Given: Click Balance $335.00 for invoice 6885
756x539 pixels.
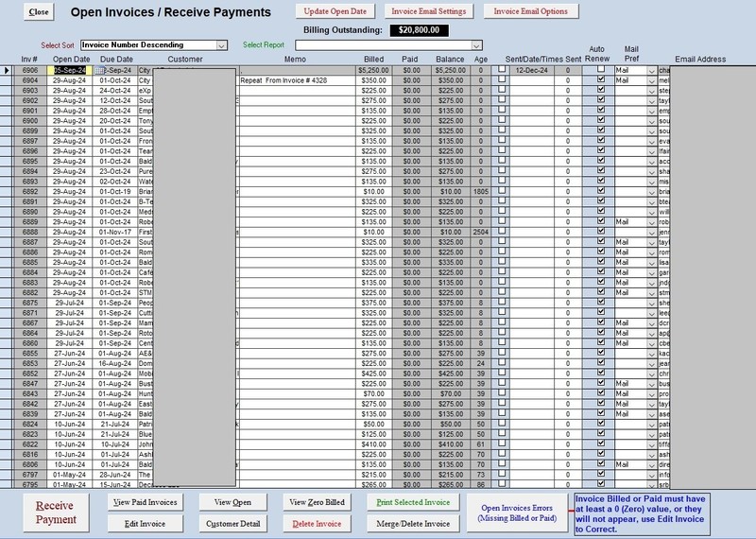Looking at the screenshot, I should coord(451,263).
